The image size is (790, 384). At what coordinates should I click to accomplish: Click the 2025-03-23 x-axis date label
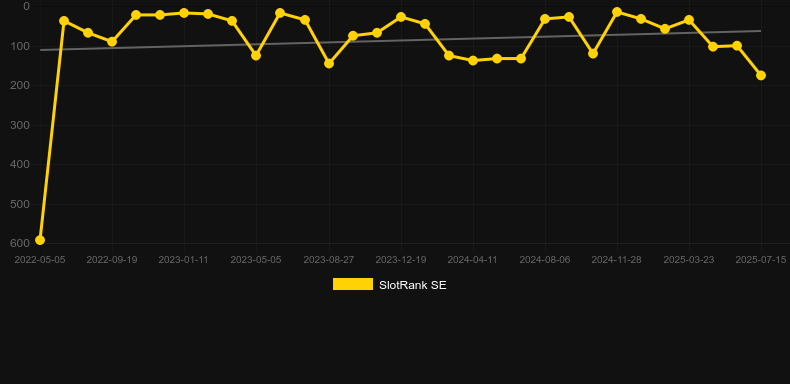click(689, 260)
